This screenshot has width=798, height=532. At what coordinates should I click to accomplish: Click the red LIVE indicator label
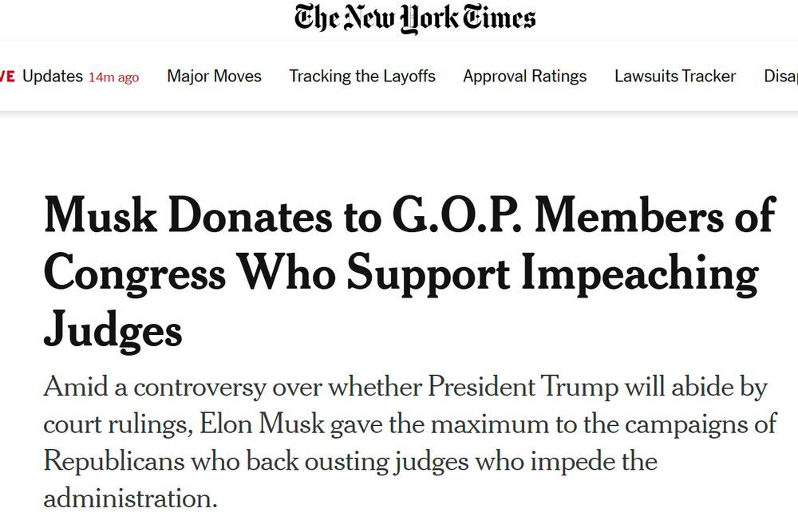pos(7,77)
